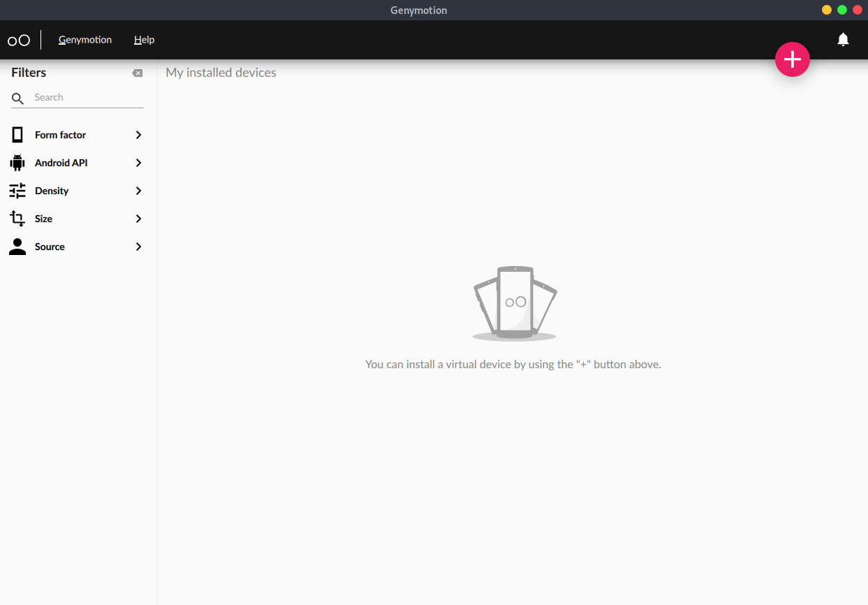Expand the Form factor filter chevron
Viewport: 868px width, 605px height.
tap(138, 135)
